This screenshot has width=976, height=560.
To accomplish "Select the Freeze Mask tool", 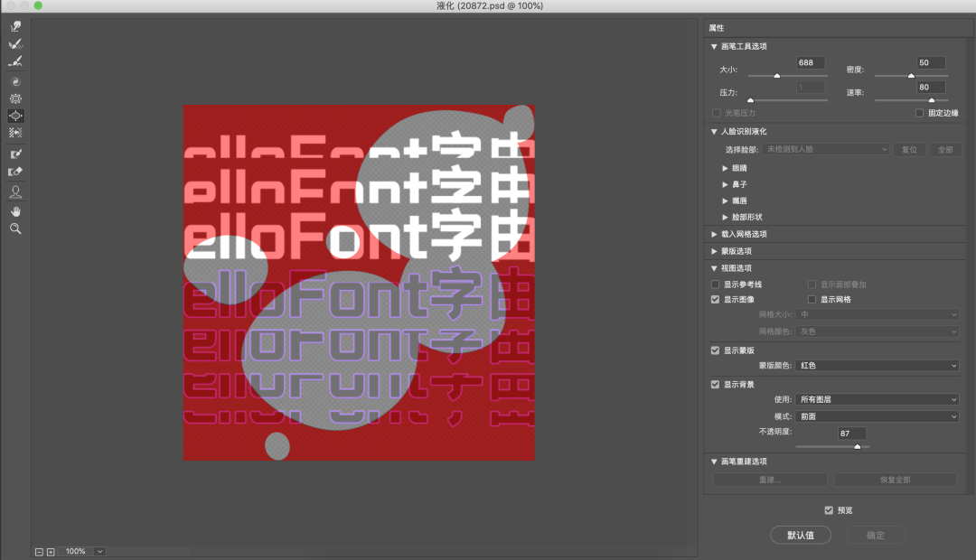I will [x=15, y=154].
